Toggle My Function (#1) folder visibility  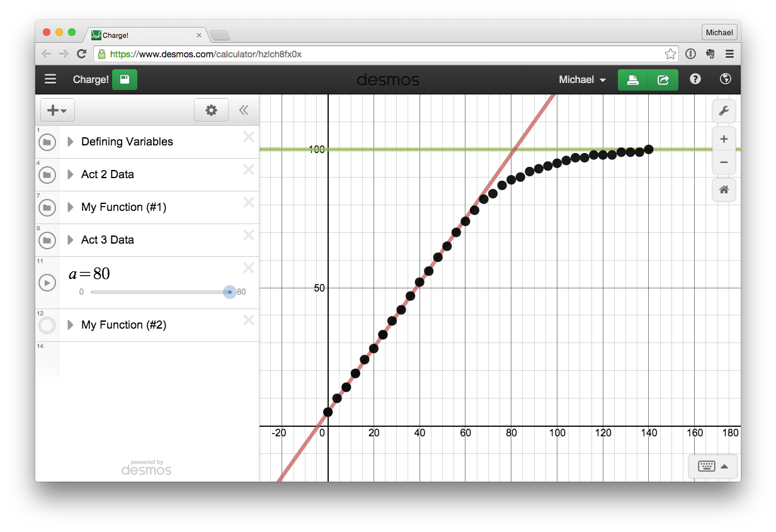coord(47,208)
